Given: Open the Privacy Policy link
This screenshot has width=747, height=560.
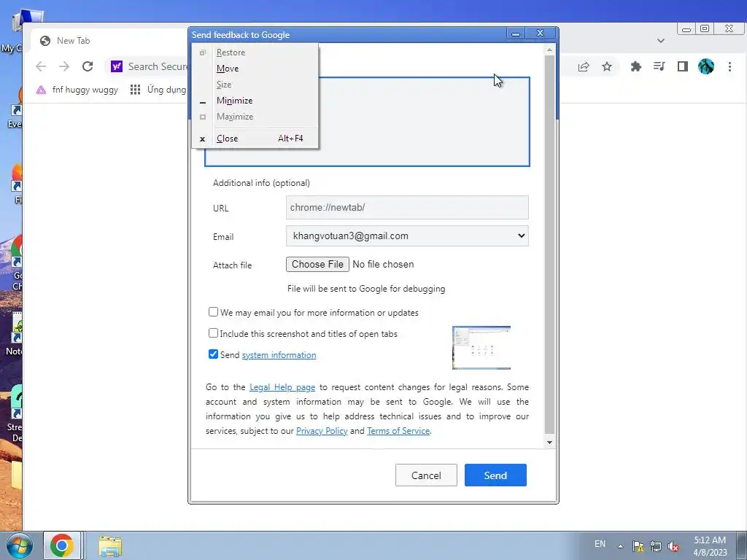Looking at the screenshot, I should (322, 430).
